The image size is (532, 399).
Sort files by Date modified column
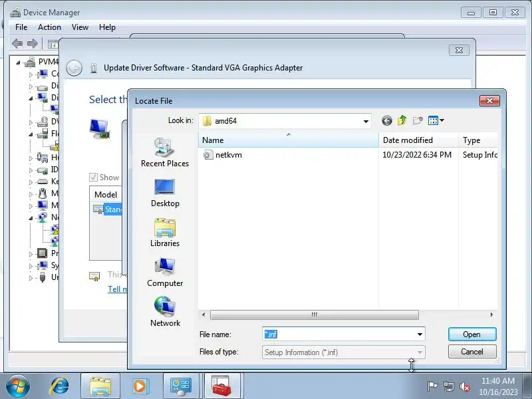tap(418, 140)
